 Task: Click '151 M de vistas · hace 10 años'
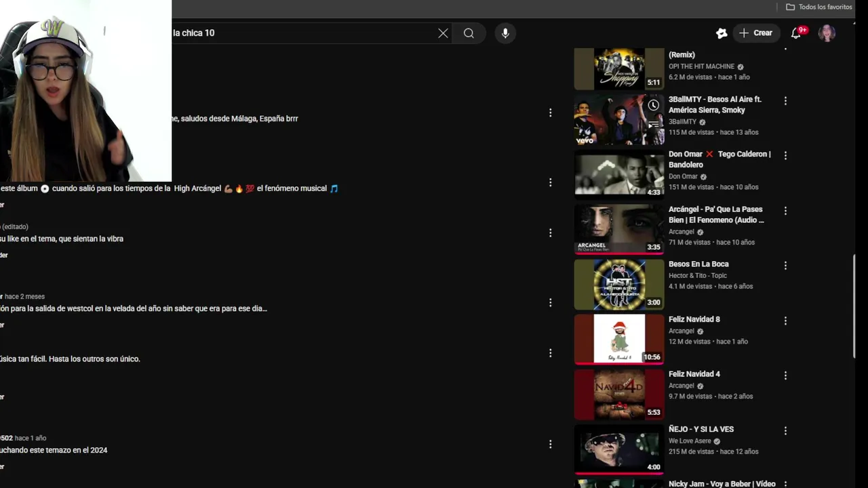click(713, 187)
